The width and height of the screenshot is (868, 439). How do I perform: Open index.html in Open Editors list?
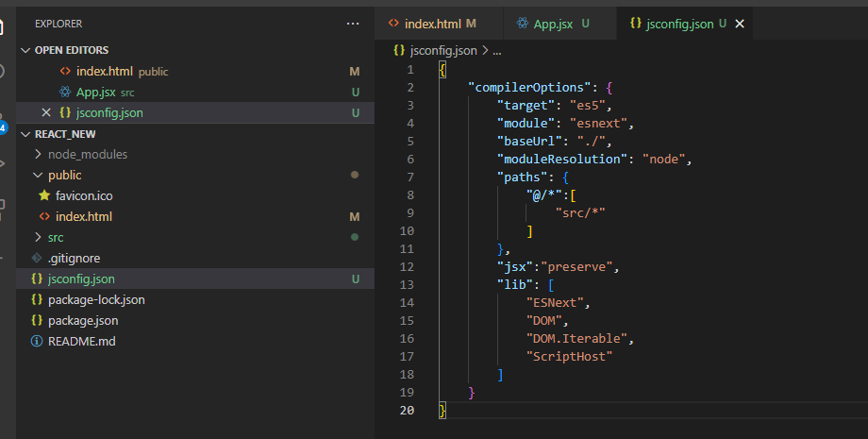[x=195, y=71]
